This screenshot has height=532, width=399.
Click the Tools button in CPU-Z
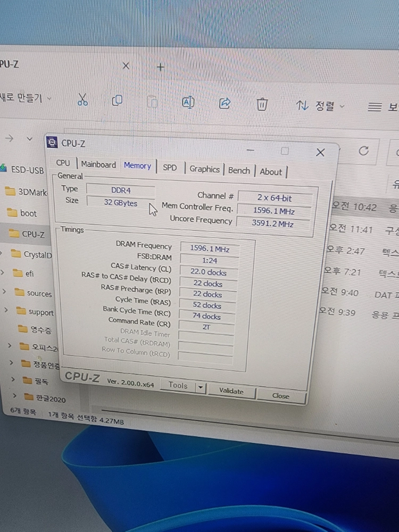(x=178, y=385)
